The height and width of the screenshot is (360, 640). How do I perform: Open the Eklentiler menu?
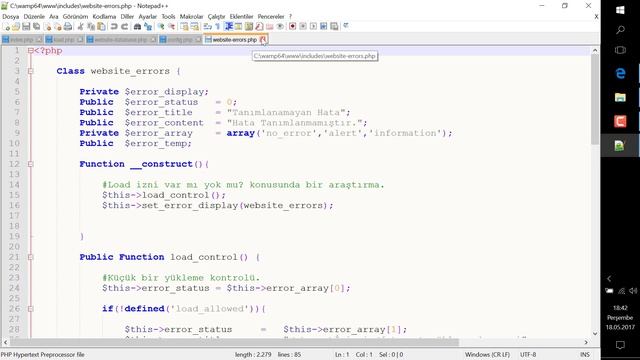tap(241, 16)
